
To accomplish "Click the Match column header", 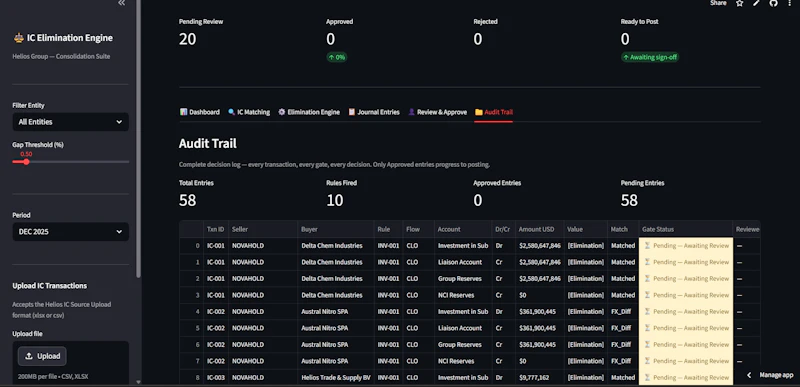I will coord(623,229).
